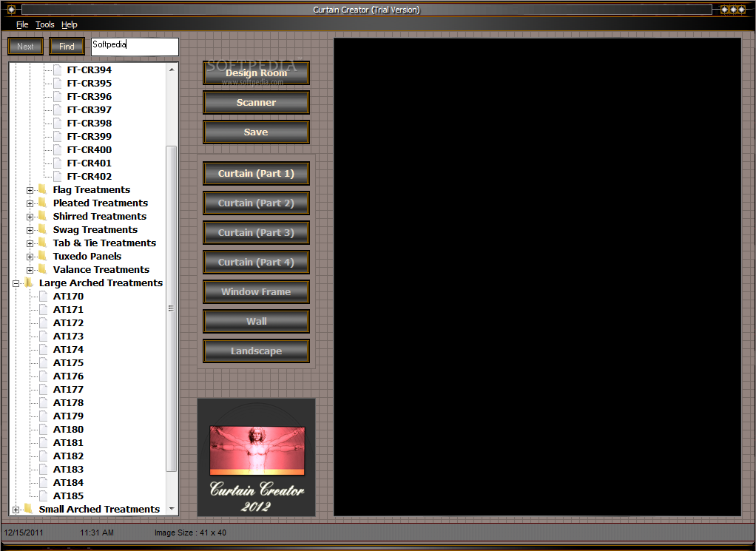Click the folder icon beside Small Arched Treatments

[x=28, y=509]
